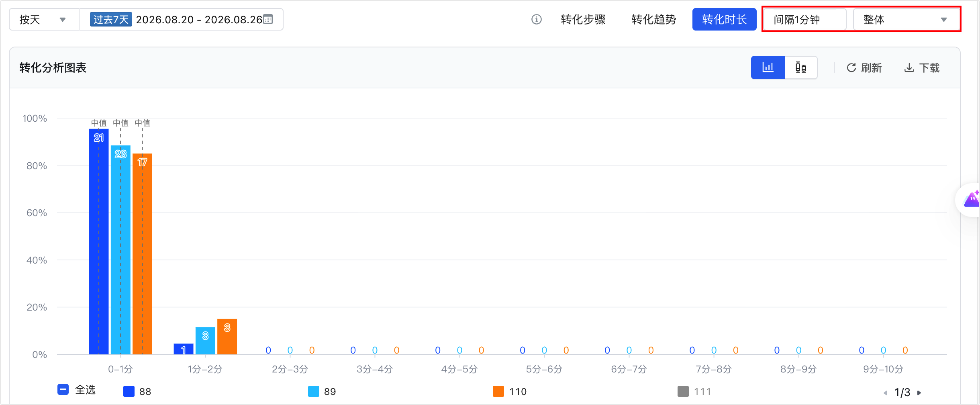
Task: Toggle legend series 89
Action: coord(322,391)
